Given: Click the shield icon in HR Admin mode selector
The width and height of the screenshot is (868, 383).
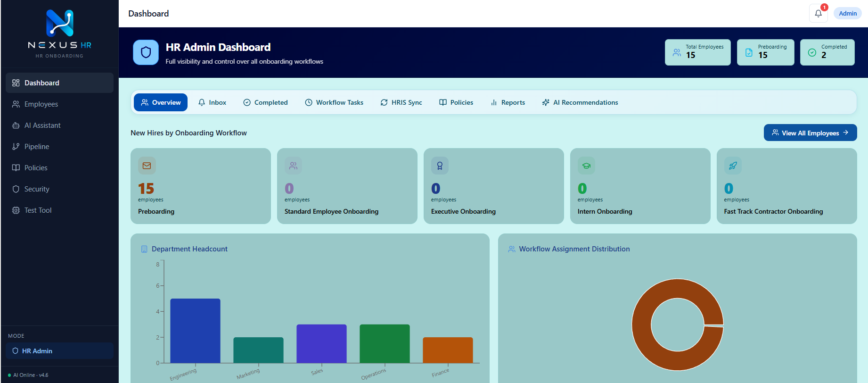Looking at the screenshot, I should (x=15, y=351).
